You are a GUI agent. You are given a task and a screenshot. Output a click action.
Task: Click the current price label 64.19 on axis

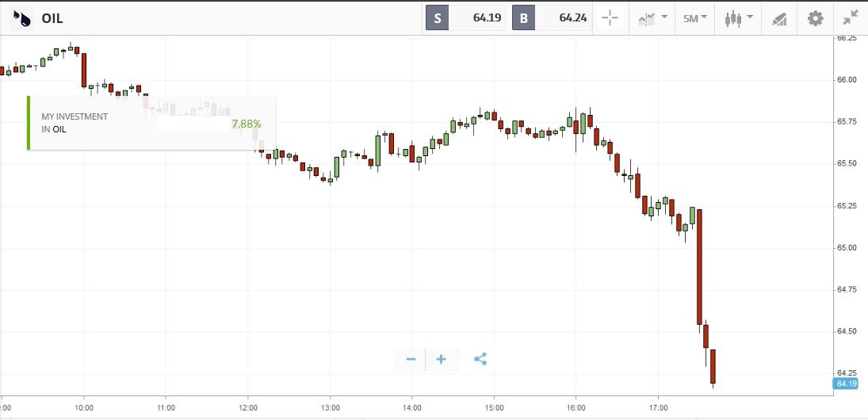tap(847, 384)
